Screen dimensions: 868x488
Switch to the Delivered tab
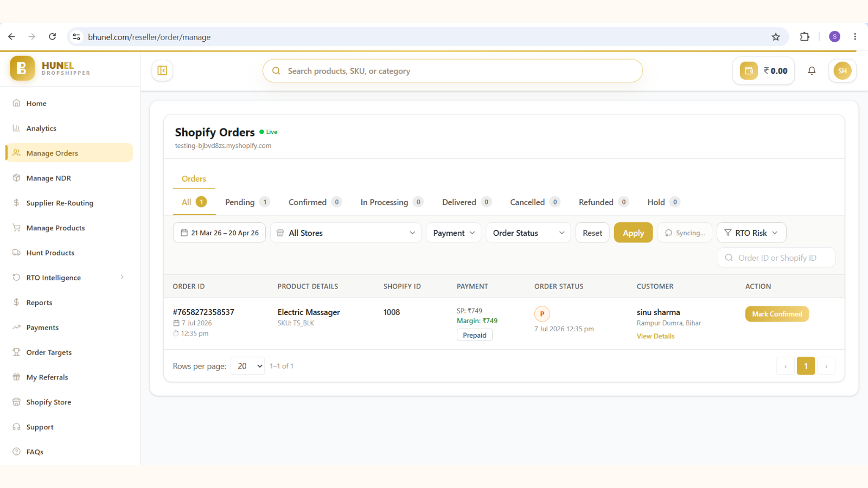pyautogui.click(x=467, y=202)
